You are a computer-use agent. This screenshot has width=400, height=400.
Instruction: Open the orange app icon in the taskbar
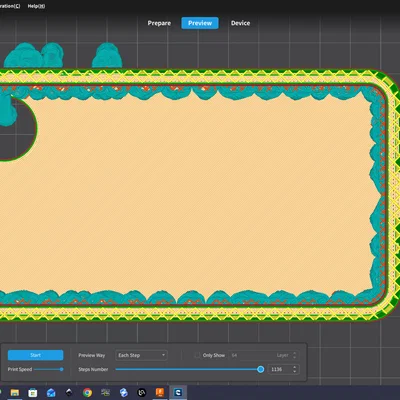pos(160,393)
